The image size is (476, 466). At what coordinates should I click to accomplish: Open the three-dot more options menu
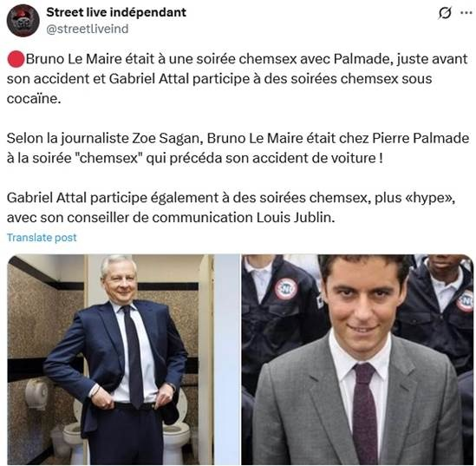(x=466, y=13)
